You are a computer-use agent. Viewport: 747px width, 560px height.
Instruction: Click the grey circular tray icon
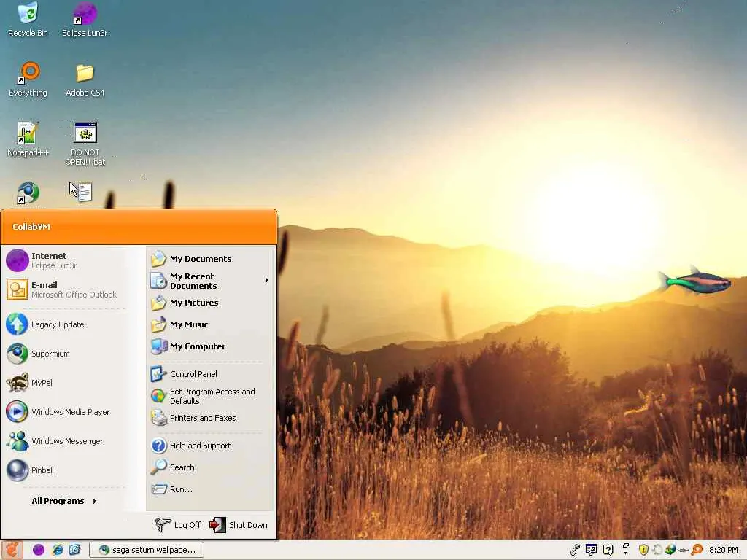(657, 550)
